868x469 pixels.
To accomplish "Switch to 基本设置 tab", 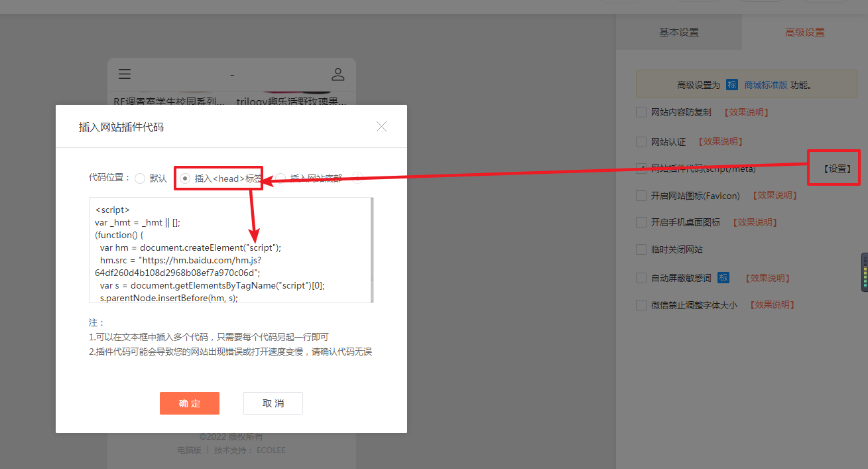I will 678,32.
